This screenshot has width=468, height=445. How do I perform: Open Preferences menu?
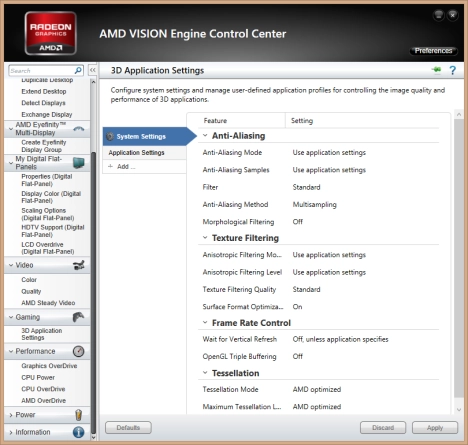pos(433,51)
